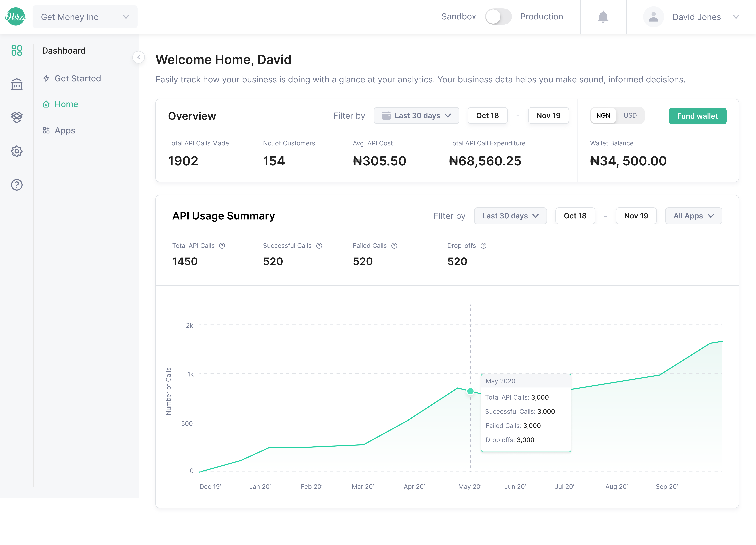Open the stacked layers icon in sidebar

click(x=17, y=117)
